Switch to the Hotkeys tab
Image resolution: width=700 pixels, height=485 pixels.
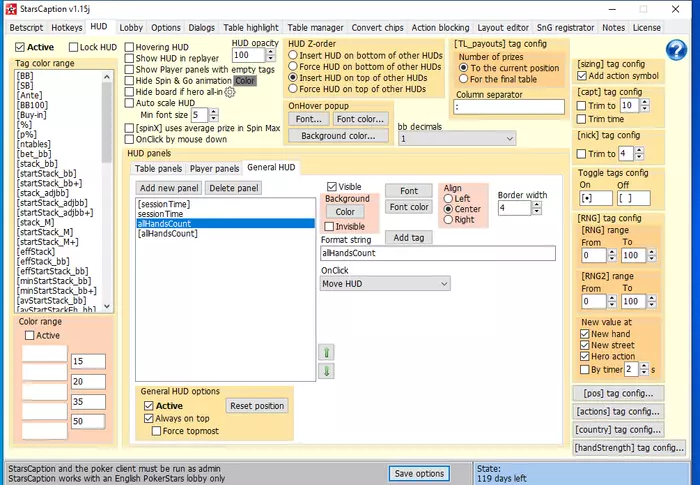coord(67,28)
